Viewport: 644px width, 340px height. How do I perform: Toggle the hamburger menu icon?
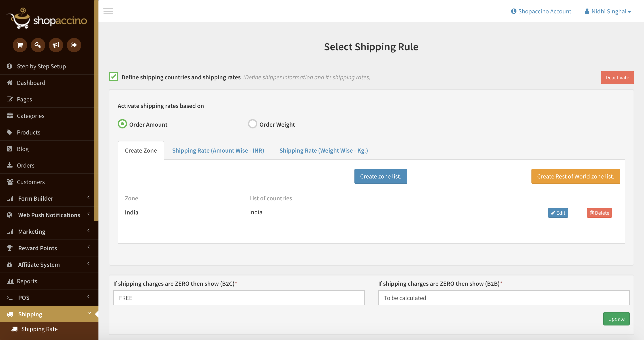108,11
